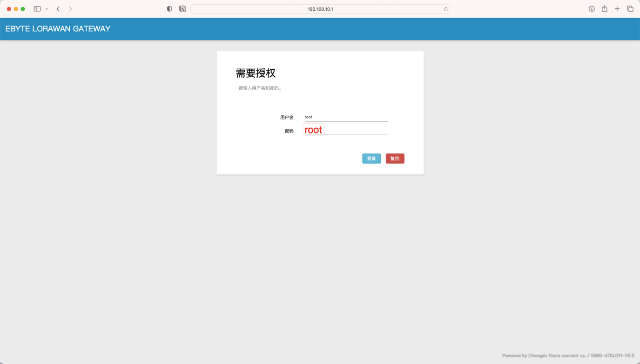Click the forward navigation arrow

coord(70,8)
